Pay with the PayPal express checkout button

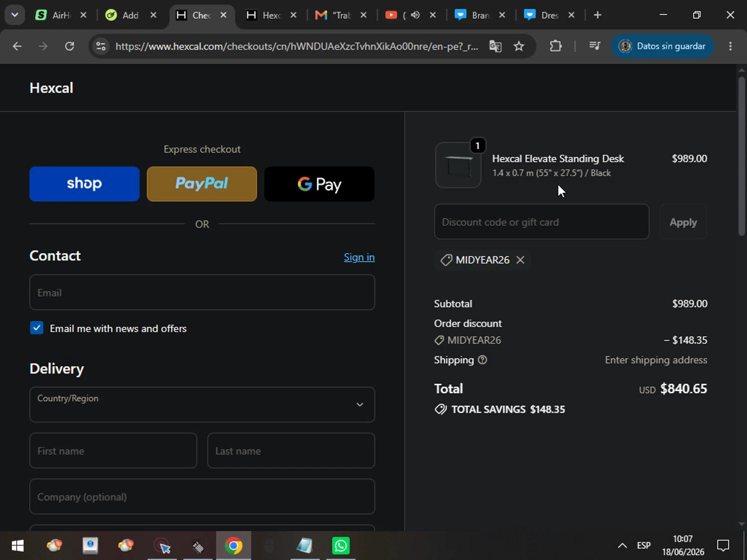tap(202, 184)
